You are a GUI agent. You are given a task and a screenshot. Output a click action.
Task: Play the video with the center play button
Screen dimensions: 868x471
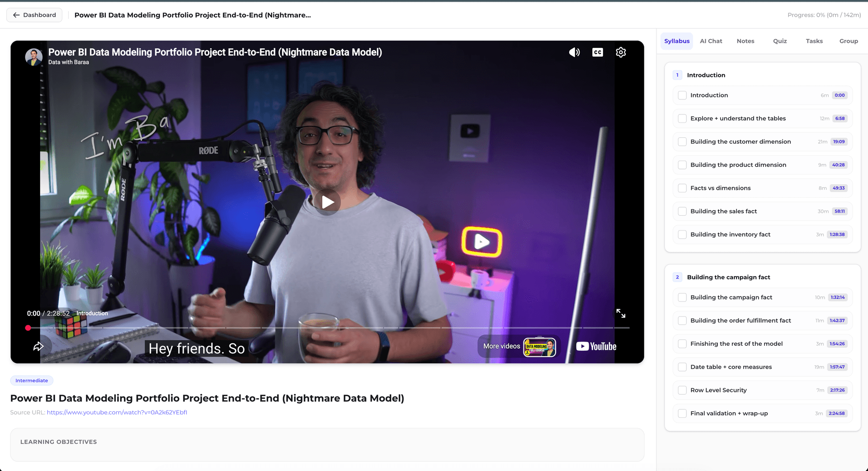point(328,202)
